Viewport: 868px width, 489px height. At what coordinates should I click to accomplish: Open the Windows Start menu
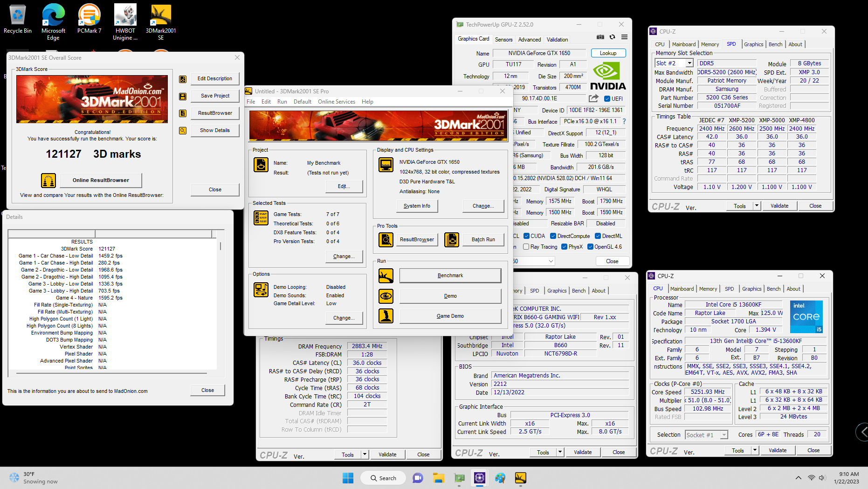click(348, 478)
